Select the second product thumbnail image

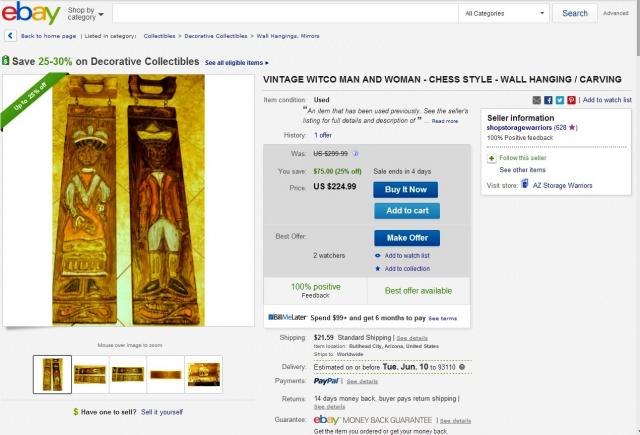click(90, 374)
